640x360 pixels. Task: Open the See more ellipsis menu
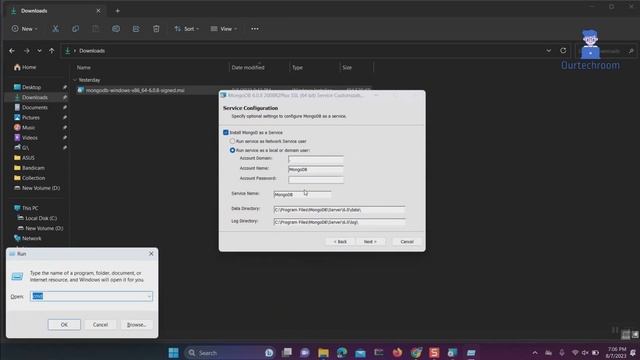(255, 29)
